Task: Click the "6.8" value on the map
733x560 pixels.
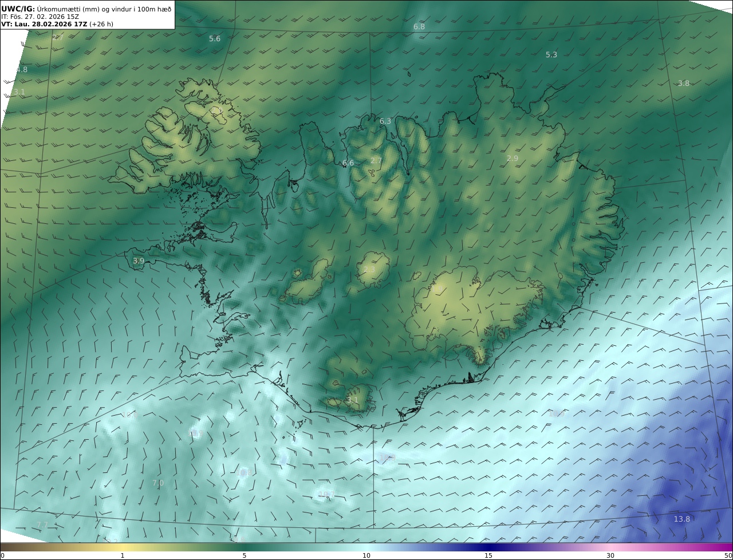Action: tap(419, 27)
